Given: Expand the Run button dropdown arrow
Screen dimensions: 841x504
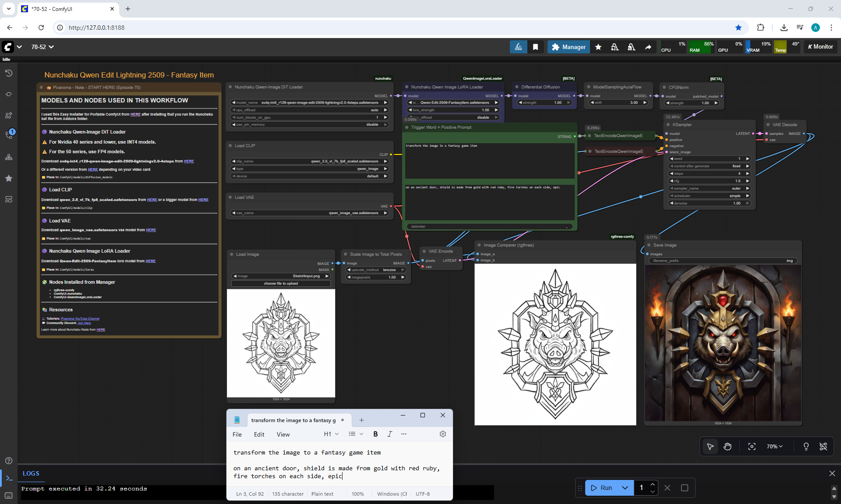Looking at the screenshot, I should coord(625,488).
